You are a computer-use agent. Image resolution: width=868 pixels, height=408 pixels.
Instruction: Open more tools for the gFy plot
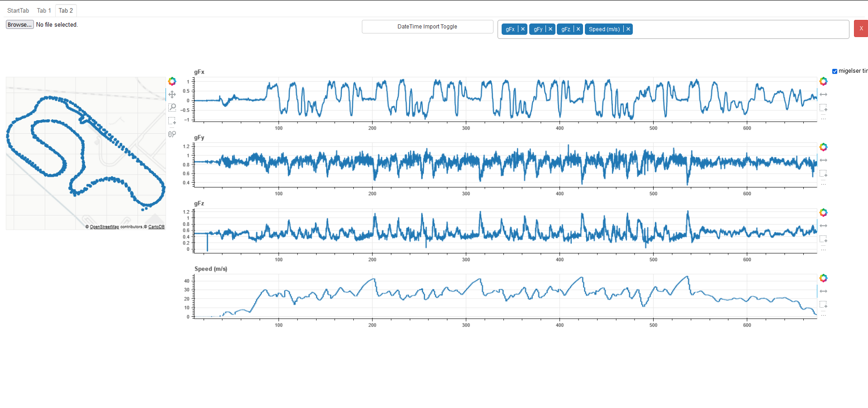coord(823,184)
